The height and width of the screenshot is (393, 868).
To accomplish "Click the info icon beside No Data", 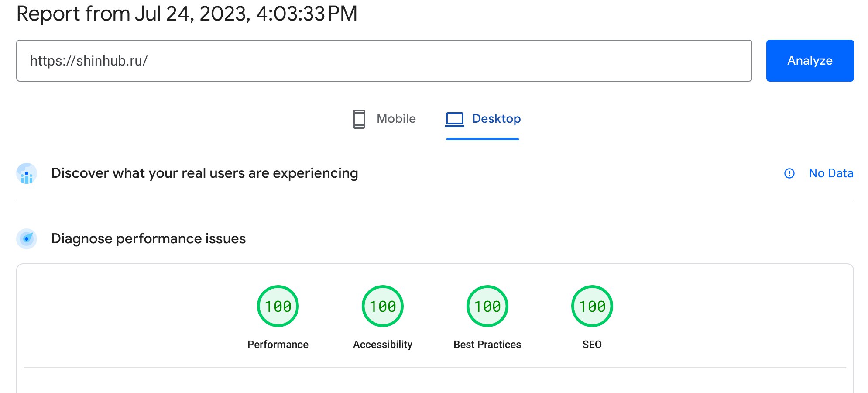I will coord(789,173).
